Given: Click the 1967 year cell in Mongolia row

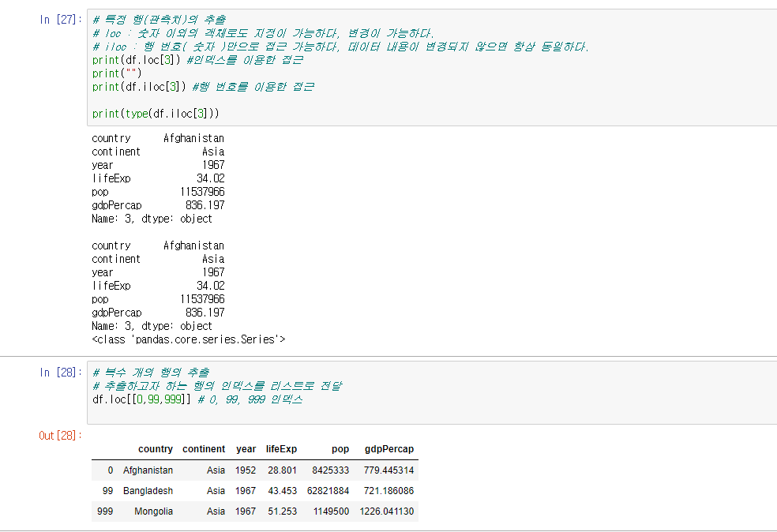Looking at the screenshot, I should 246,511.
